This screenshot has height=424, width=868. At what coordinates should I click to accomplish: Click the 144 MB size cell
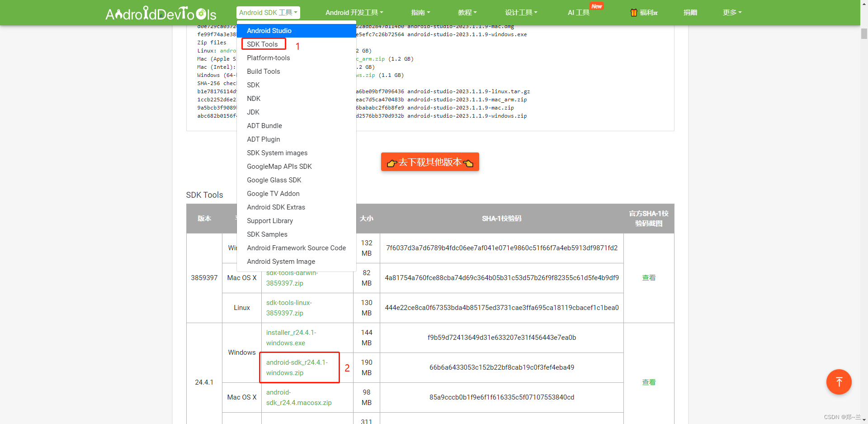[x=367, y=338]
